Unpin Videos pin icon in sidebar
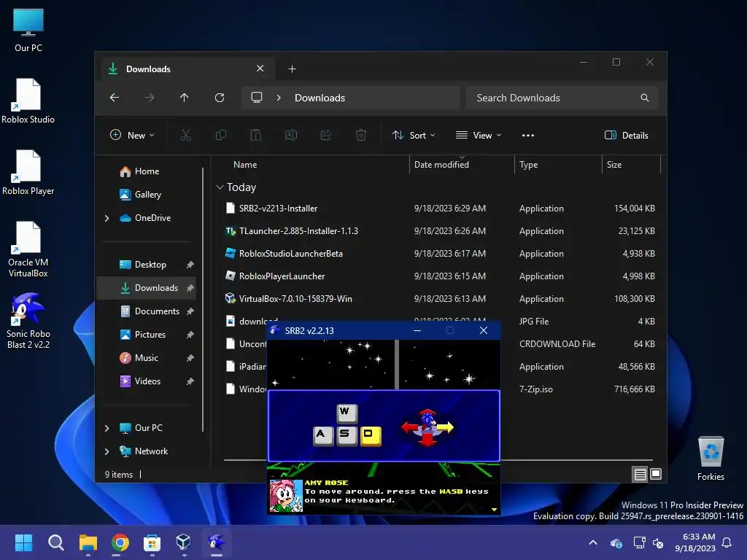Image resolution: width=747 pixels, height=560 pixels. 190,381
